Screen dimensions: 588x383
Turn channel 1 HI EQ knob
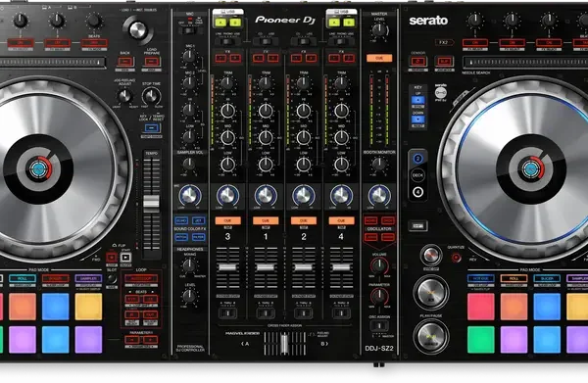tap(266, 111)
